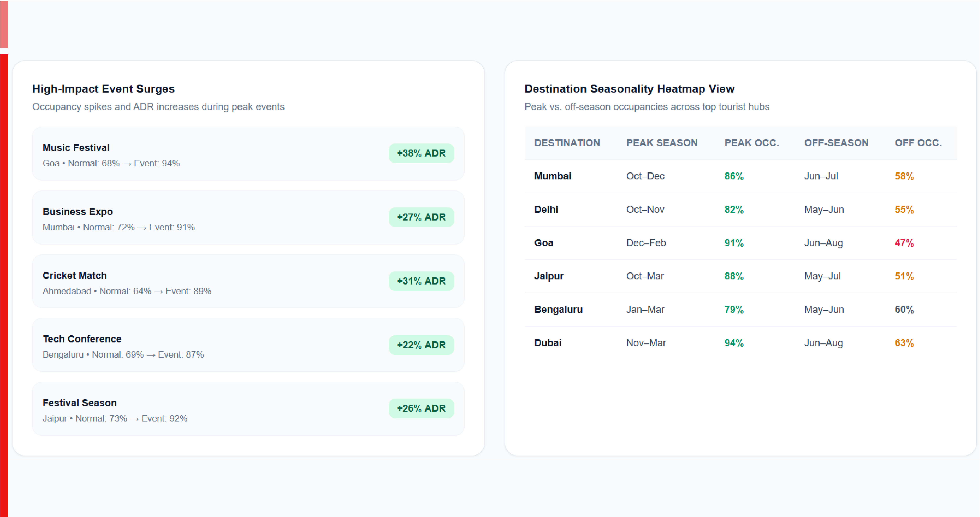The image size is (980, 517).
Task: Click Bengaluru's 60% off occupancy value
Action: pyautogui.click(x=904, y=310)
